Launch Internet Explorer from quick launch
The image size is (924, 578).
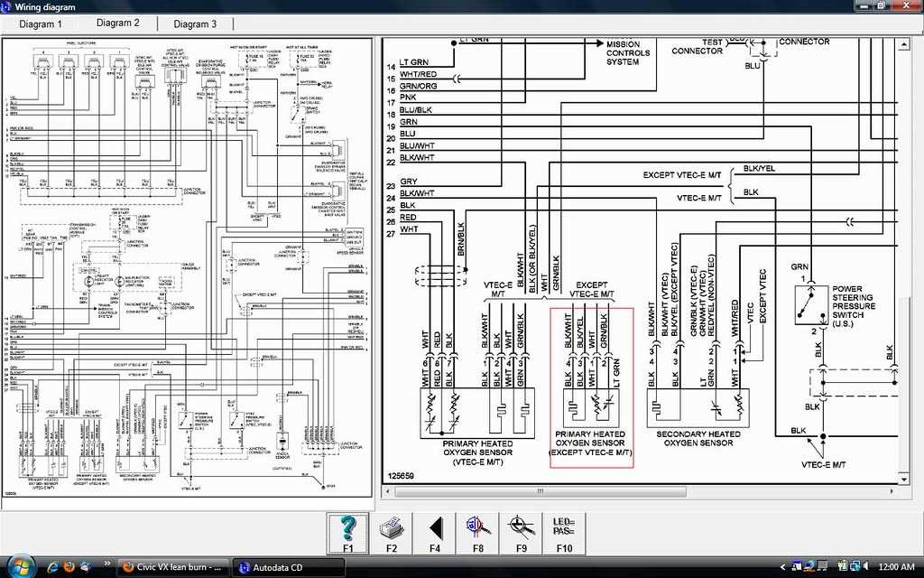(51, 567)
